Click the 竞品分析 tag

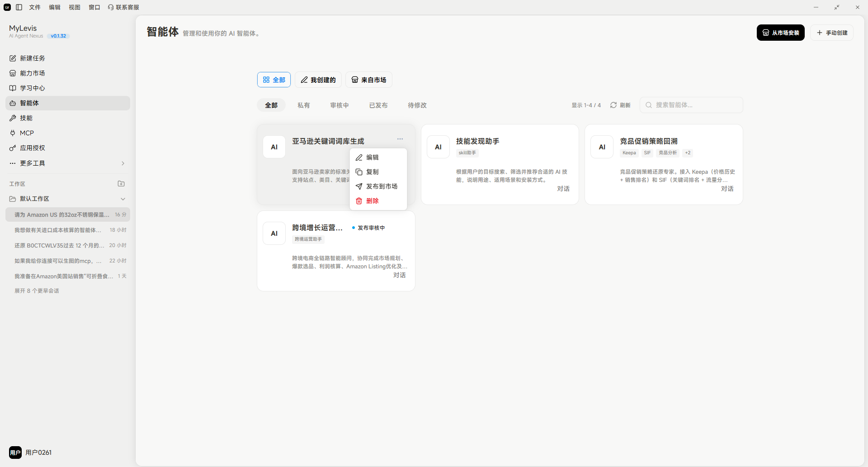[x=668, y=153]
